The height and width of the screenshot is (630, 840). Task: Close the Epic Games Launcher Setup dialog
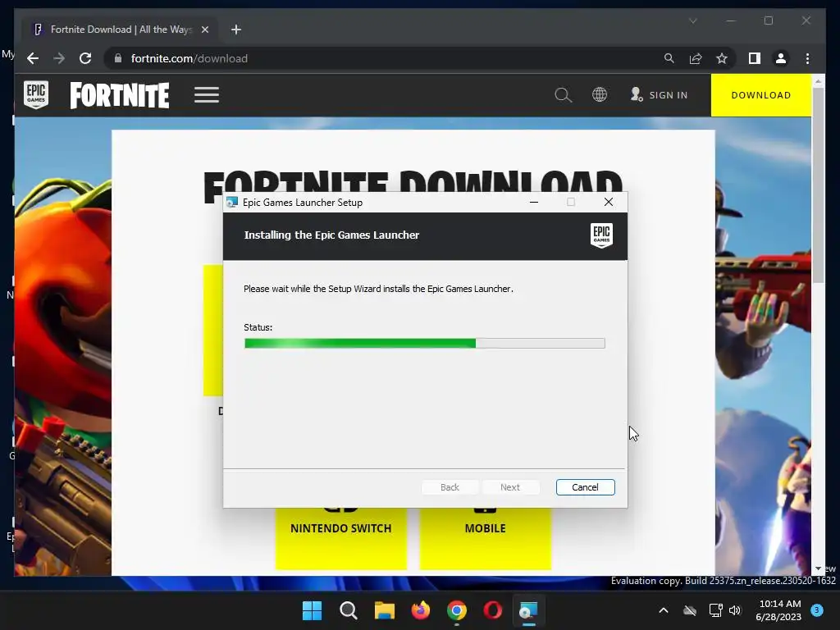609,202
